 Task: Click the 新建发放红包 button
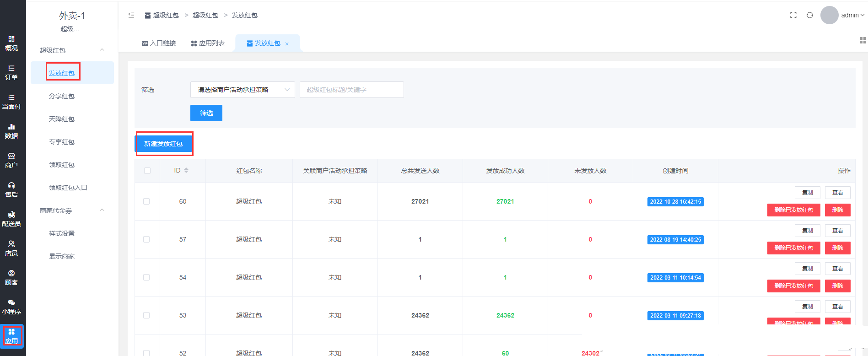(x=163, y=144)
